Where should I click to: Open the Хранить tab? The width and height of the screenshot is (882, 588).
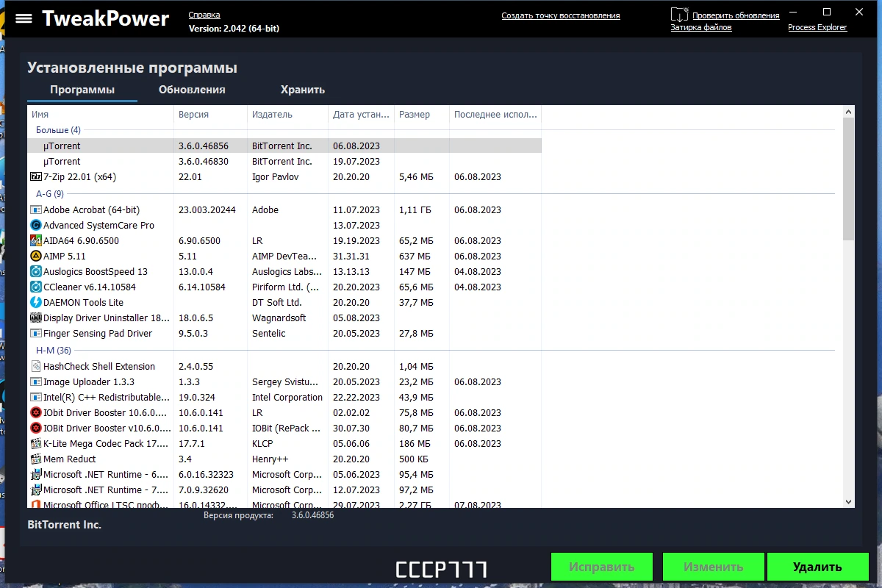pyautogui.click(x=303, y=90)
